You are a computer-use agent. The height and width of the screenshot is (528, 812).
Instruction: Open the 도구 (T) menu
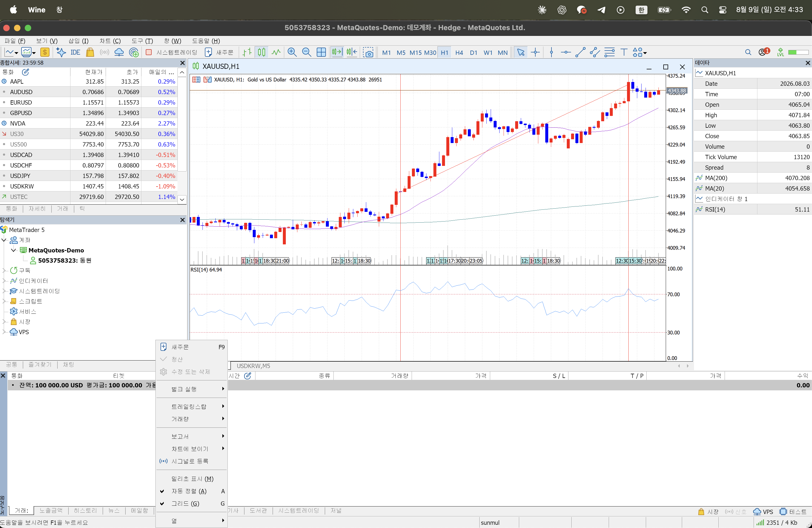[x=142, y=41]
